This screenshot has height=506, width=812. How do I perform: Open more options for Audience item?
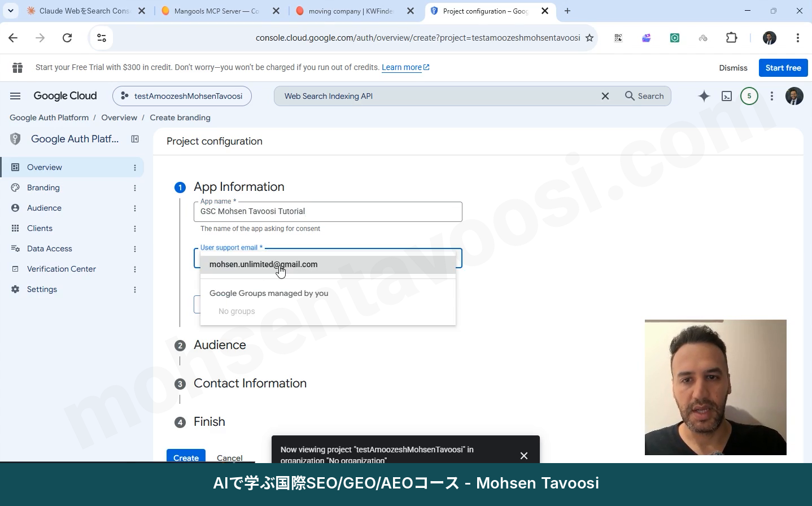135,208
